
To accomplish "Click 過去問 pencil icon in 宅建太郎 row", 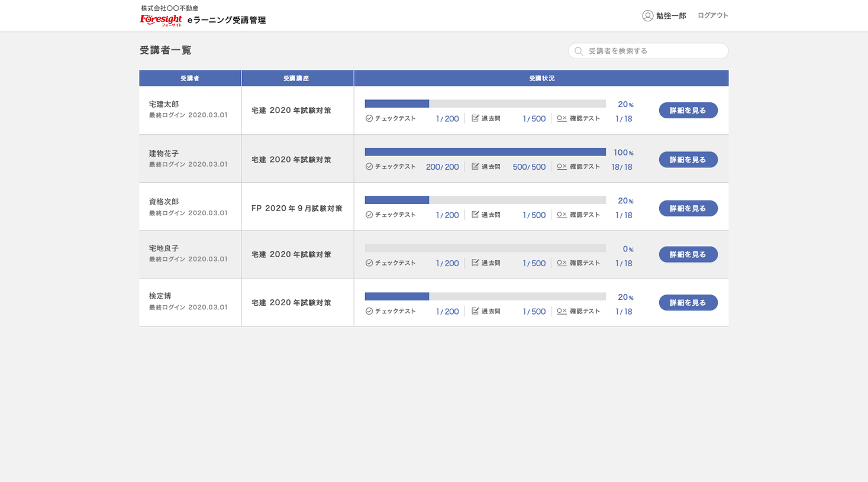I will pos(475,118).
